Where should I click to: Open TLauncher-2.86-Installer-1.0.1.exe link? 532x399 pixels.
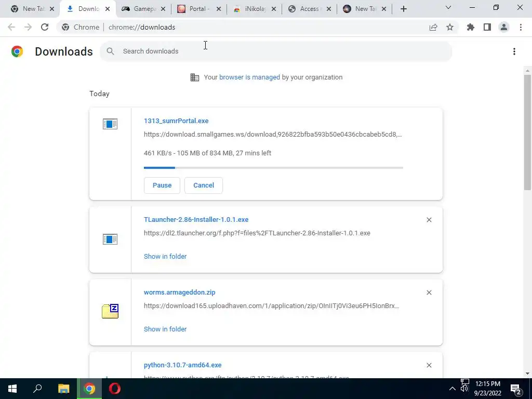(x=196, y=220)
